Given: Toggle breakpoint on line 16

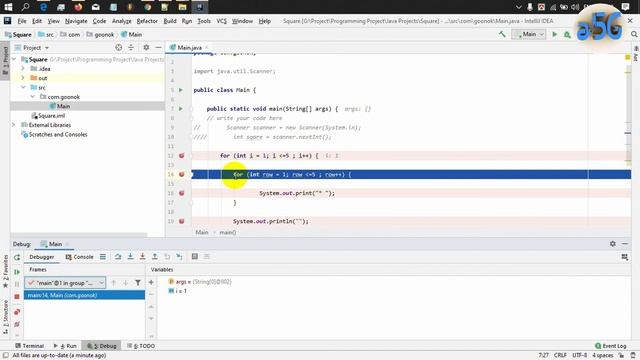Looking at the screenshot, I should click(x=182, y=193).
